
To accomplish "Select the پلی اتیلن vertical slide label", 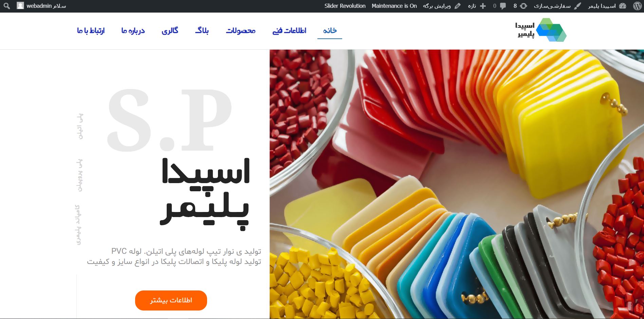I will (79, 126).
